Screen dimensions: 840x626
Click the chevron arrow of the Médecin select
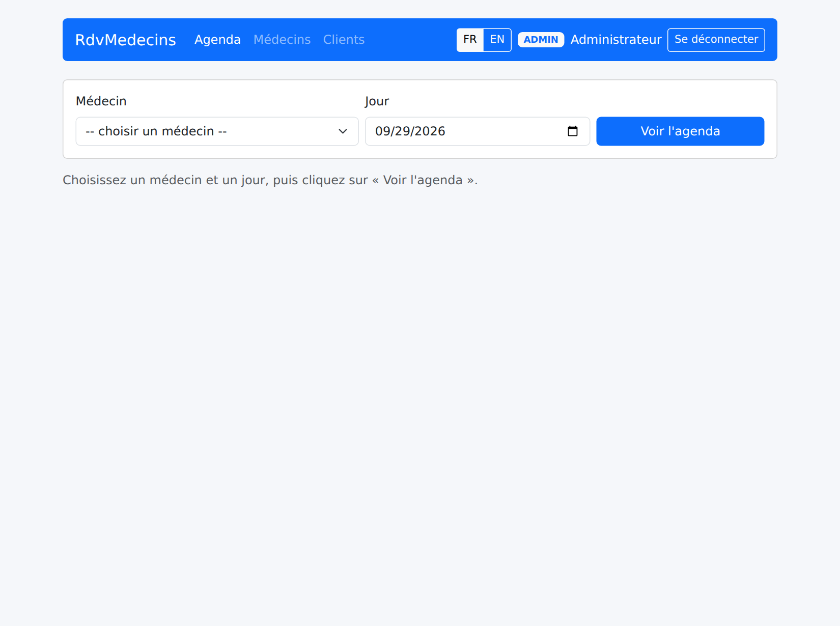(x=343, y=131)
